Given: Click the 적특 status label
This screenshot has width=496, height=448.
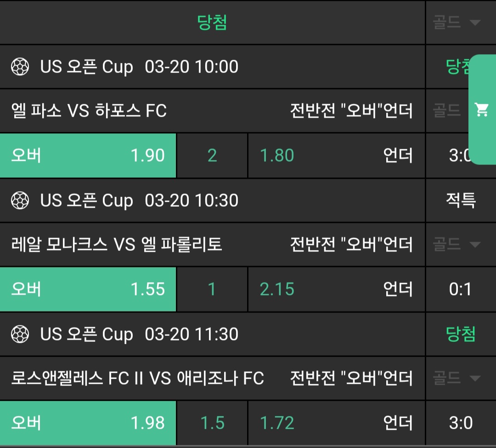Looking at the screenshot, I should [x=461, y=200].
